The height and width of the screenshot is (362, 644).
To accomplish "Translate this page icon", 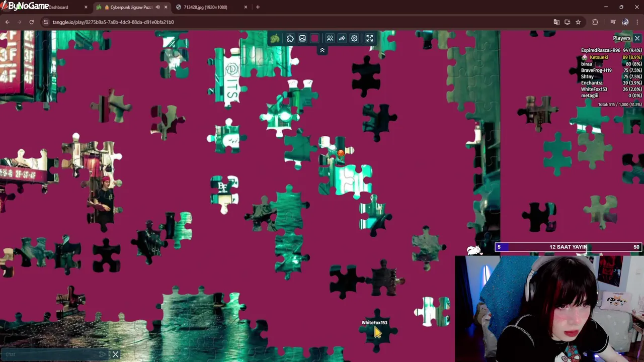I will 556,22.
